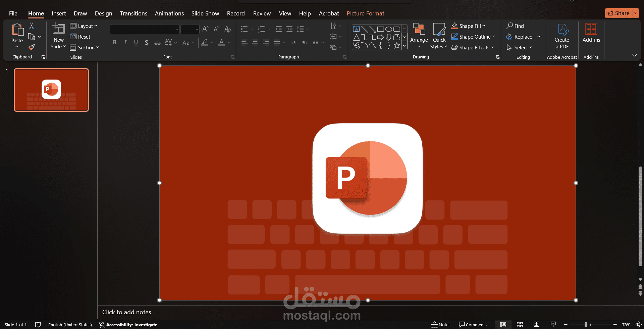Image resolution: width=644 pixels, height=329 pixels.
Task: Expand the Shape Outline options
Action: pyautogui.click(x=493, y=37)
